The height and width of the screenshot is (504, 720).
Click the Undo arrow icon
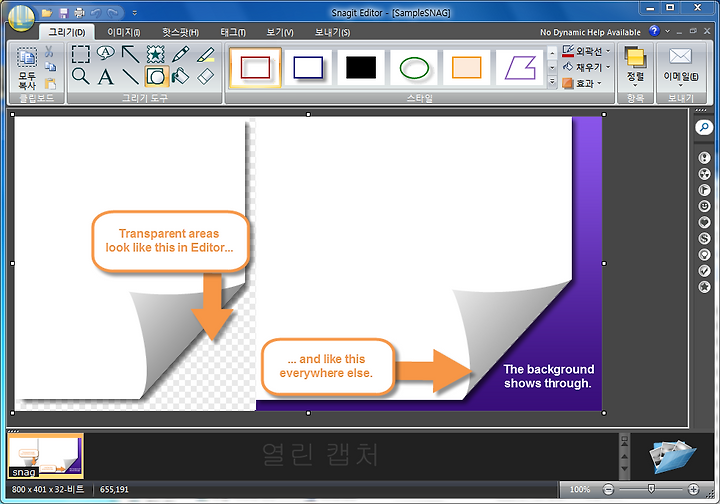(x=96, y=13)
